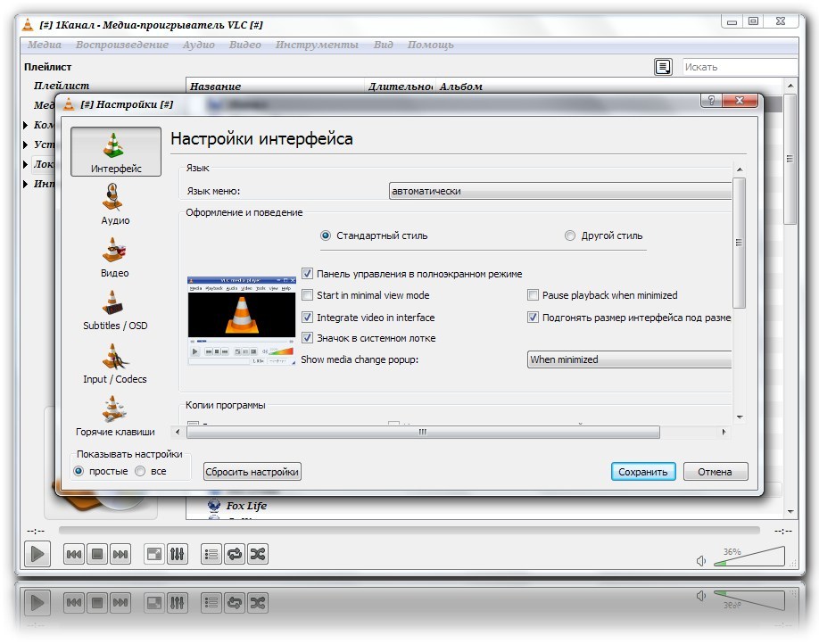Viewport: 819px width, 644px height.
Task: Uncheck Integrate video in interface
Action: pos(308,318)
